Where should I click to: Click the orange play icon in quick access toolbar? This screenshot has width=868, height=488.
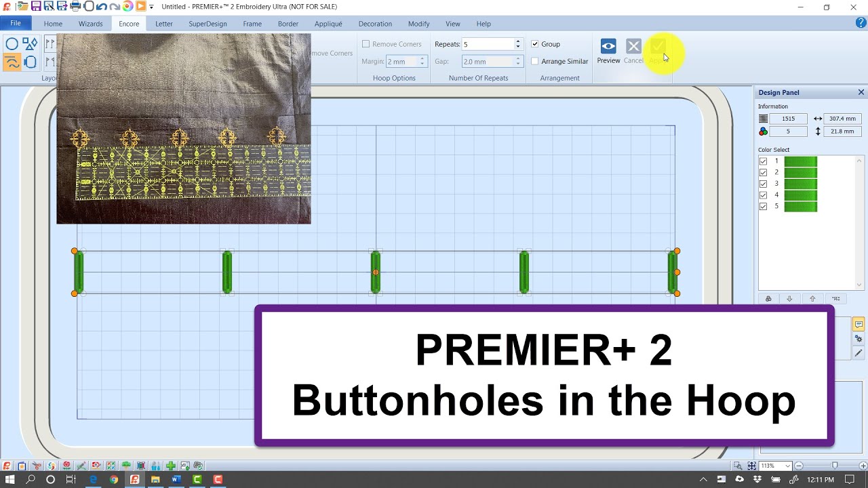tap(140, 6)
